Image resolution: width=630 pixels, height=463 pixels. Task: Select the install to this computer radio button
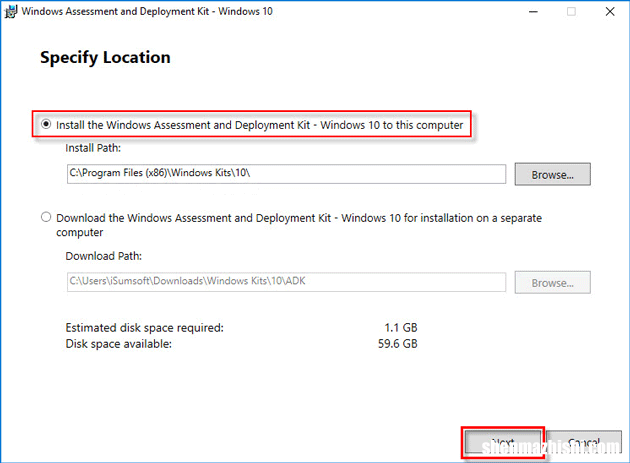(x=46, y=125)
